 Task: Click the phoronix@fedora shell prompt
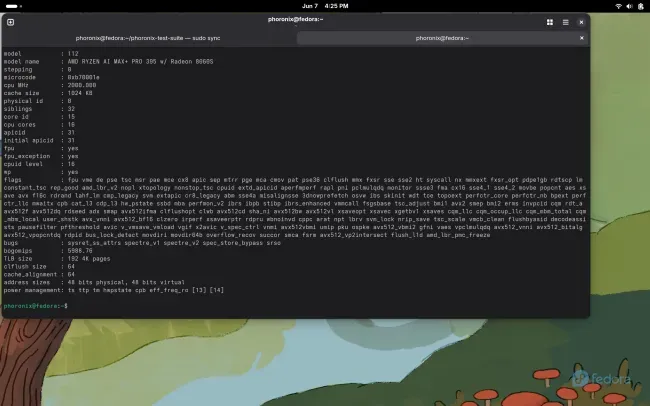pyautogui.click(x=35, y=306)
